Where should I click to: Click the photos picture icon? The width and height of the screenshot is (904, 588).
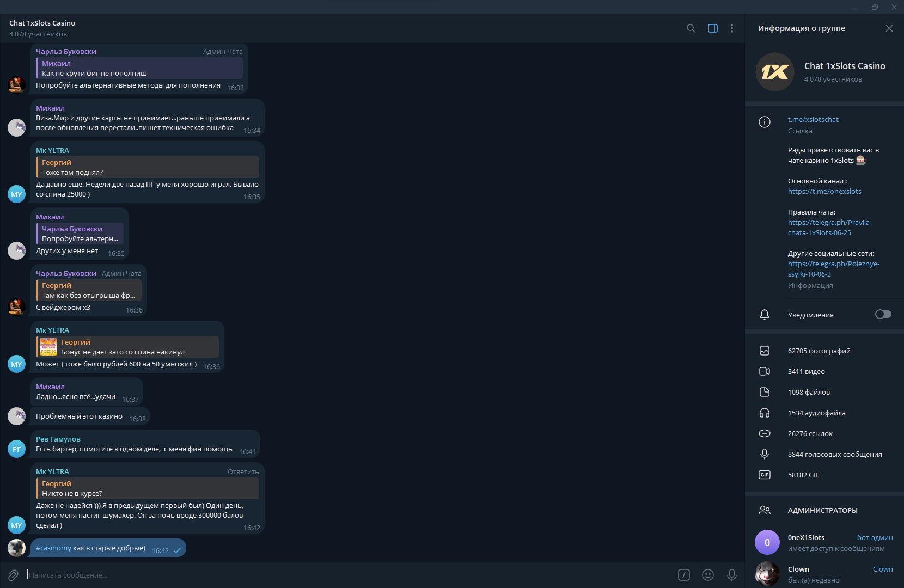pos(765,351)
